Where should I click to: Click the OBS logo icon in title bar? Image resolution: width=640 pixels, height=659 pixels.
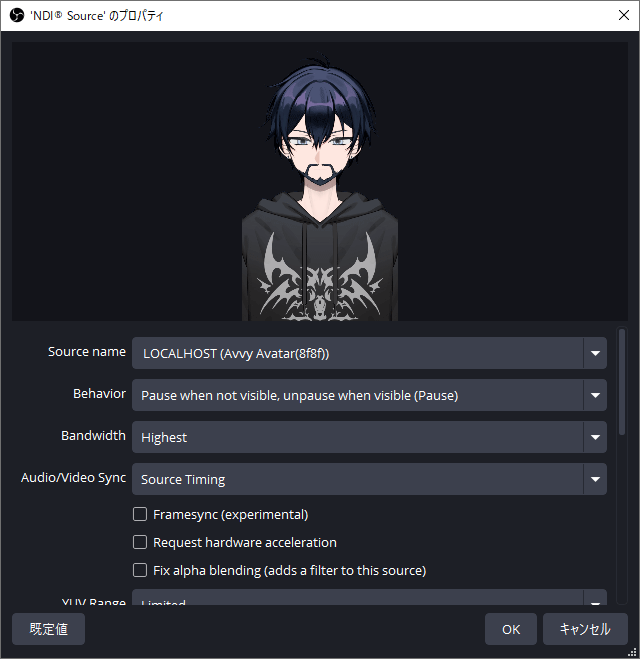coord(17,16)
